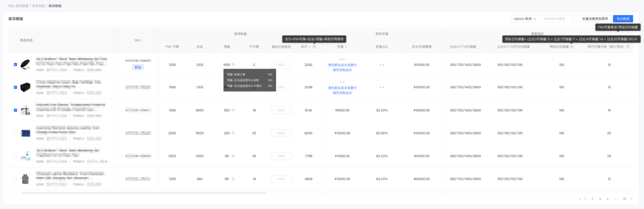Screen dimensions: 644x209
Task: Open the pagination ellipsis to jump pages
Action: pyautogui.click(x=615, y=199)
